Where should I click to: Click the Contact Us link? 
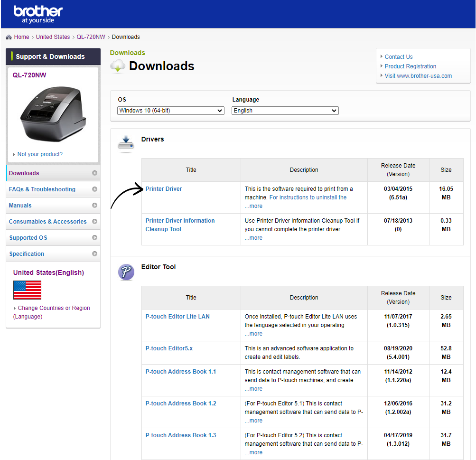pos(399,57)
